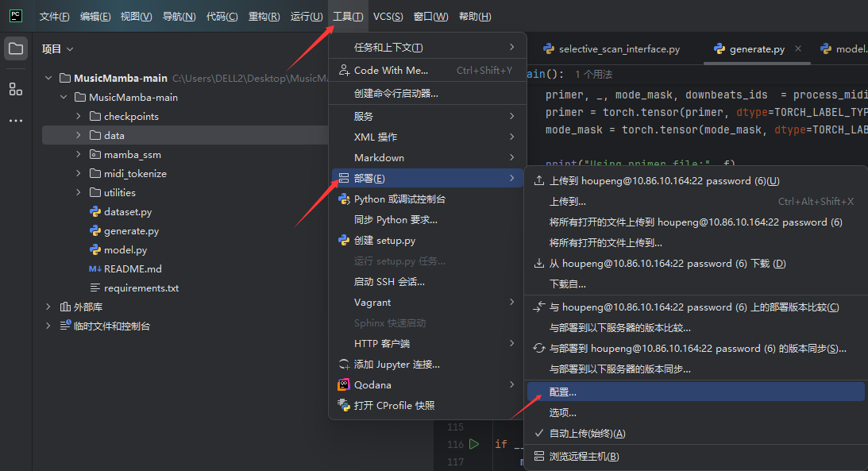Switch to selective_scan_interface.py tab

click(619, 49)
